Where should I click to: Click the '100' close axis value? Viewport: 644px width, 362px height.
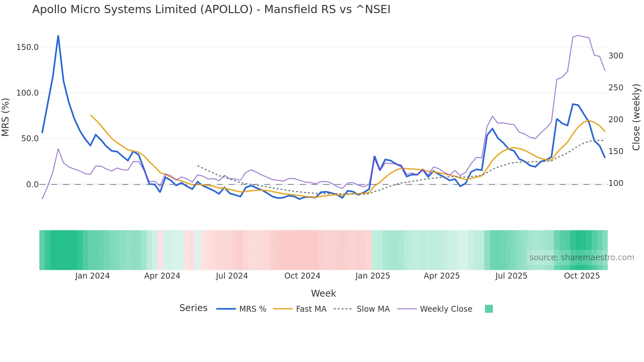(616, 183)
